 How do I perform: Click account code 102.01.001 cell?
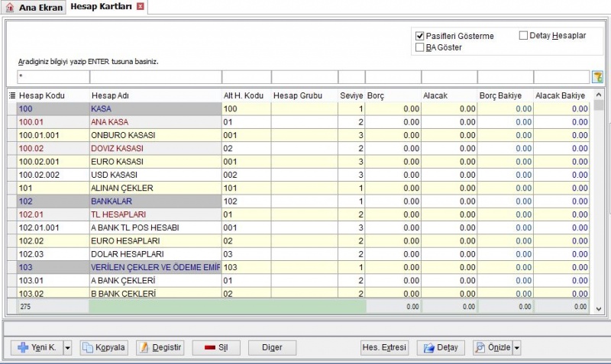pos(53,227)
